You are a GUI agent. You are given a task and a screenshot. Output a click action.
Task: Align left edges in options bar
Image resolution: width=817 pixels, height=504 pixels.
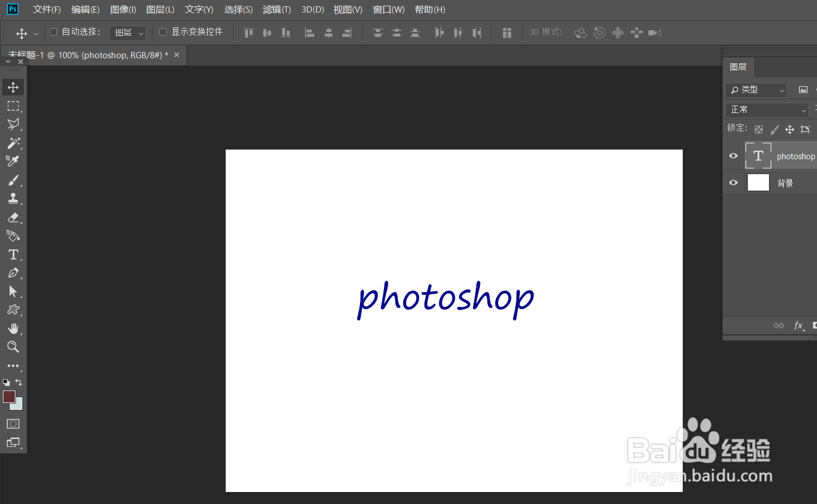pos(309,33)
